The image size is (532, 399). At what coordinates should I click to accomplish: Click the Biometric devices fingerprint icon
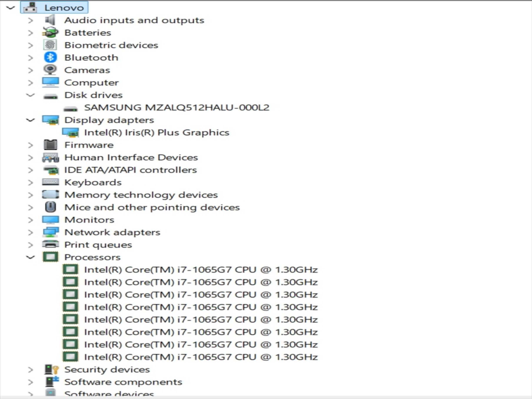(50, 45)
